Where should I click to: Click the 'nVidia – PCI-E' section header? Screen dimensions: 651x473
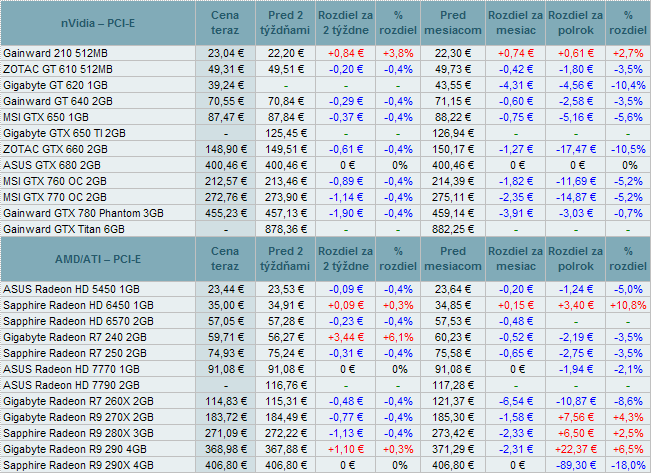tap(98, 23)
